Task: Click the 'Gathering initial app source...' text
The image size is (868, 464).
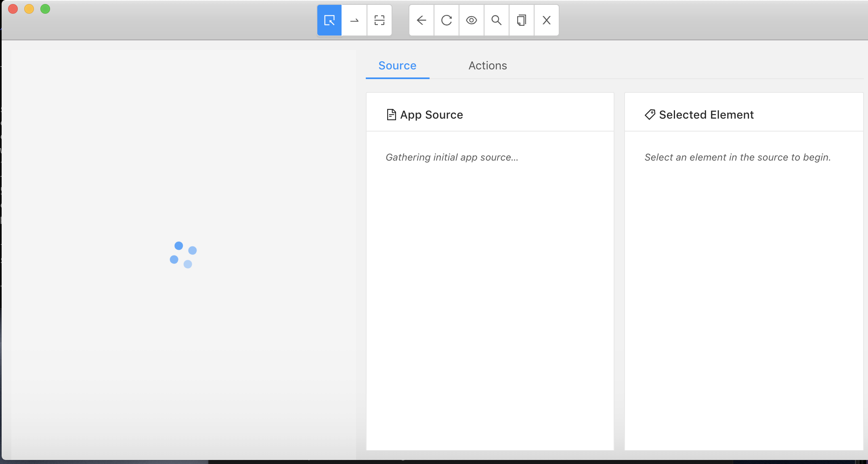Action: tap(452, 157)
